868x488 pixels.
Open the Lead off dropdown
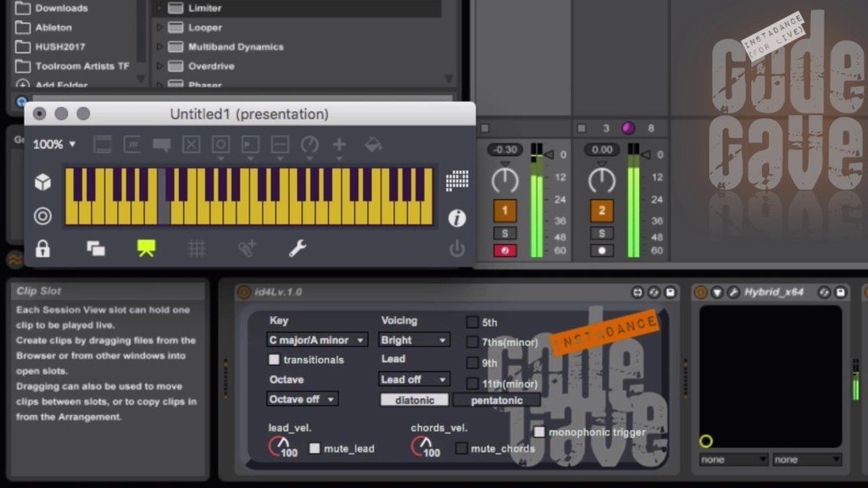(x=414, y=379)
